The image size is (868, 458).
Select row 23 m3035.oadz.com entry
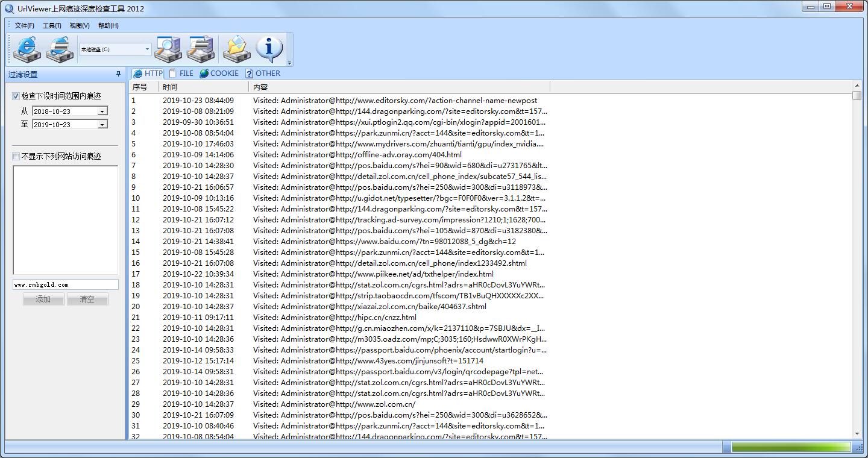[339, 339]
